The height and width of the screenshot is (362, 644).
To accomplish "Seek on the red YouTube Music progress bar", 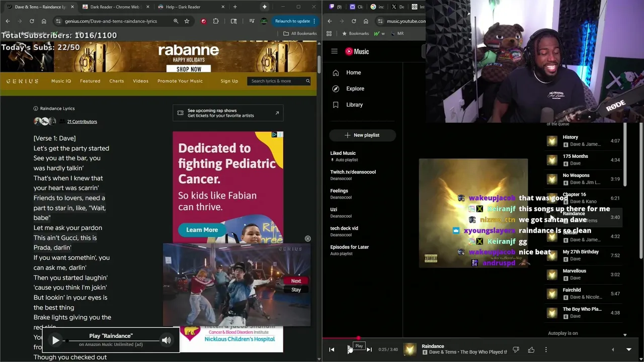I will [483, 338].
